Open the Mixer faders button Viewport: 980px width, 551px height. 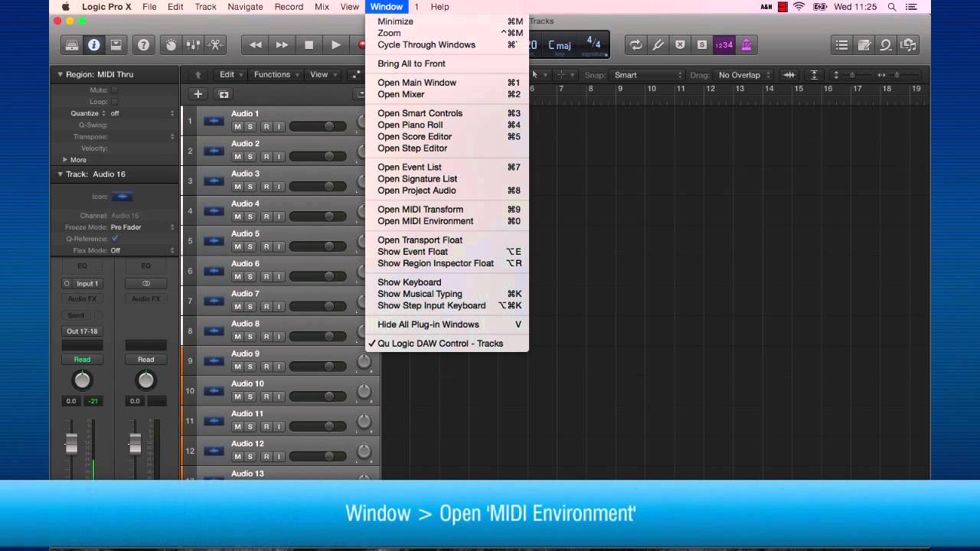[194, 45]
